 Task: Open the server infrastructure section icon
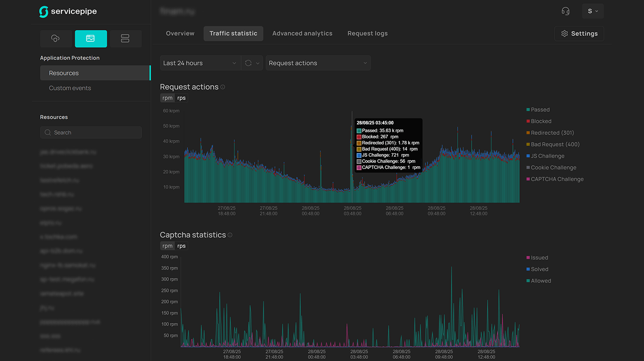point(125,39)
